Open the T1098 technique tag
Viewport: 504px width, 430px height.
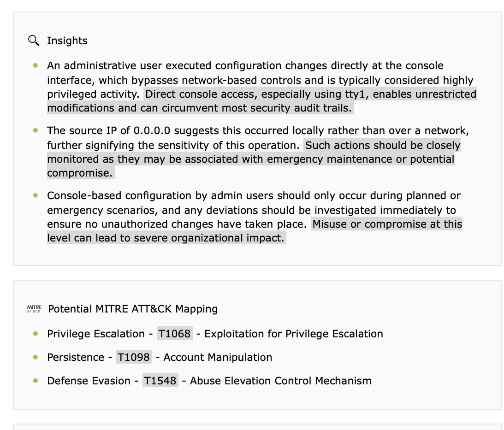134,357
